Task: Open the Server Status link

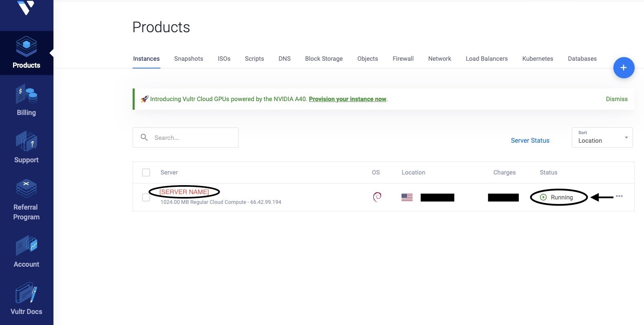Action: [x=530, y=140]
